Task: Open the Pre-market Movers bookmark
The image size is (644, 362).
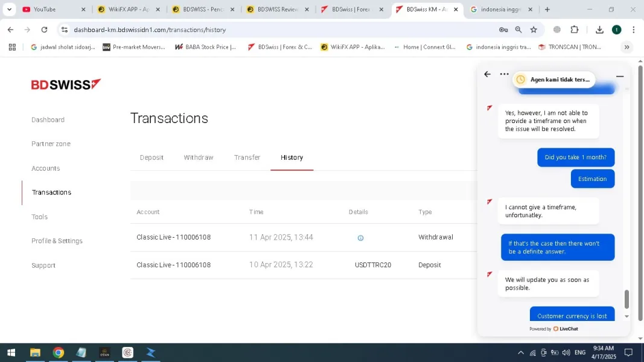Action: [134, 47]
